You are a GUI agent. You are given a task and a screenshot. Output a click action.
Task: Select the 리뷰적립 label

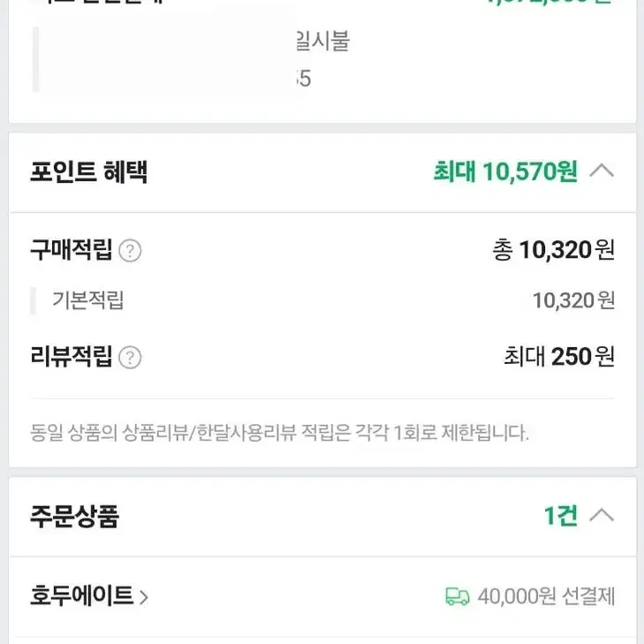point(71,356)
